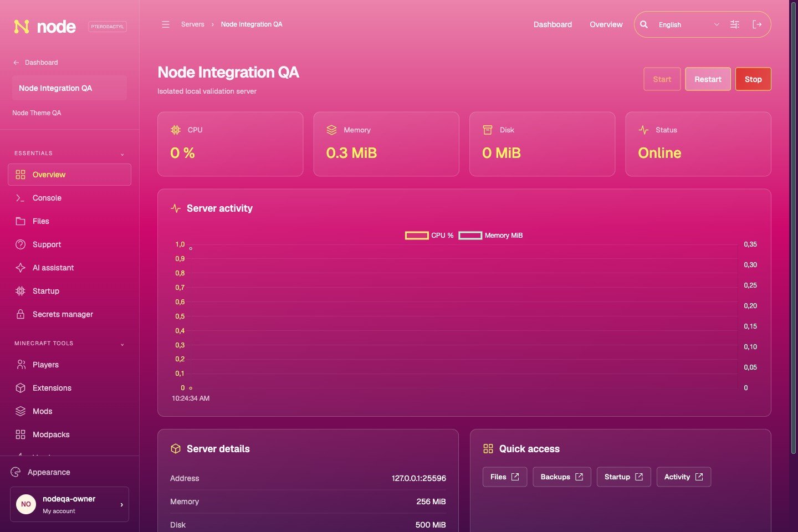Click the Restart server button
Viewport: 798px width, 532px height.
pyautogui.click(x=708, y=79)
